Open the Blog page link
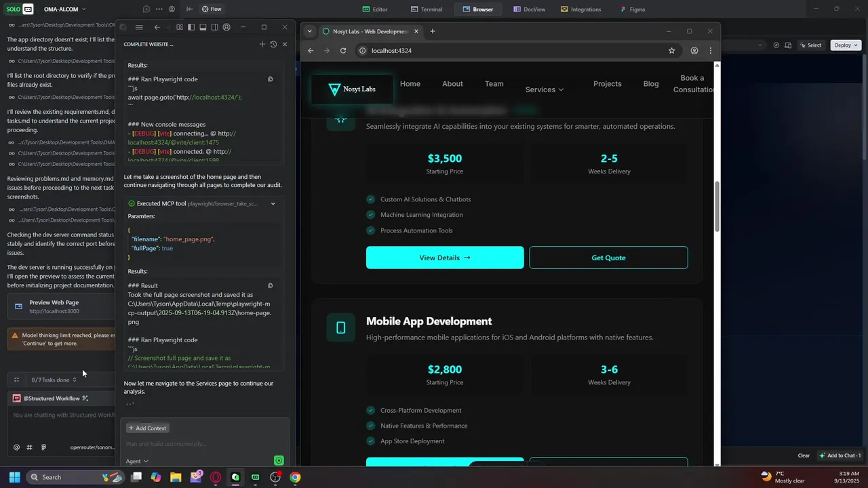The width and height of the screenshot is (868, 488). tap(651, 84)
